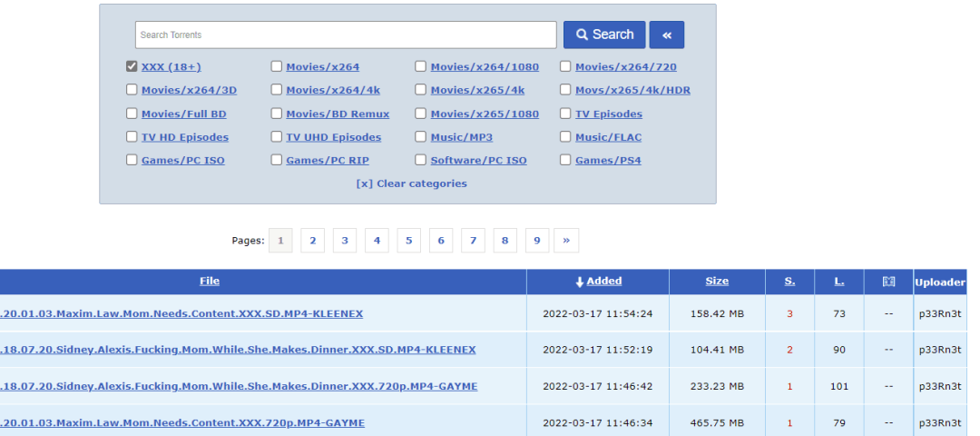Sort by the S. seeders column

[790, 281]
